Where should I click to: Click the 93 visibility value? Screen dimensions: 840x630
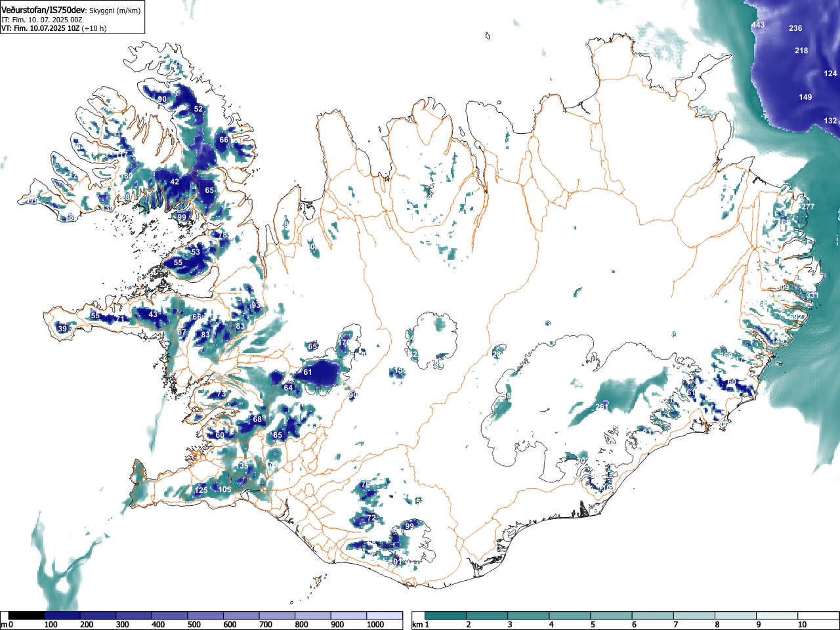(256, 305)
